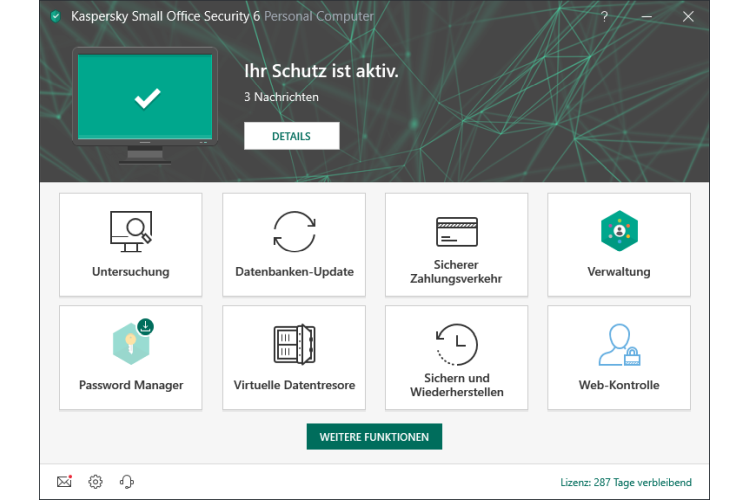Click the "Ihr Schutz ist aktiv" heading
Screen dimensions: 750x500
point(321,71)
